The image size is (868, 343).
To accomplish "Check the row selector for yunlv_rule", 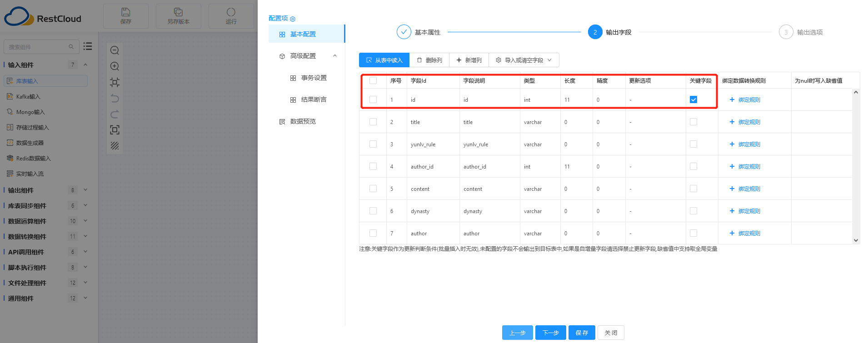I will [x=373, y=144].
